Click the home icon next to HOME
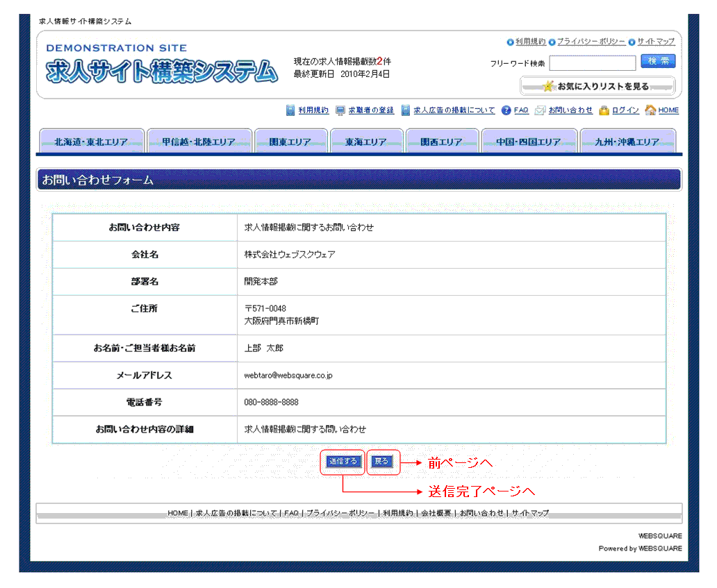The width and height of the screenshot is (717, 588). 650,110
